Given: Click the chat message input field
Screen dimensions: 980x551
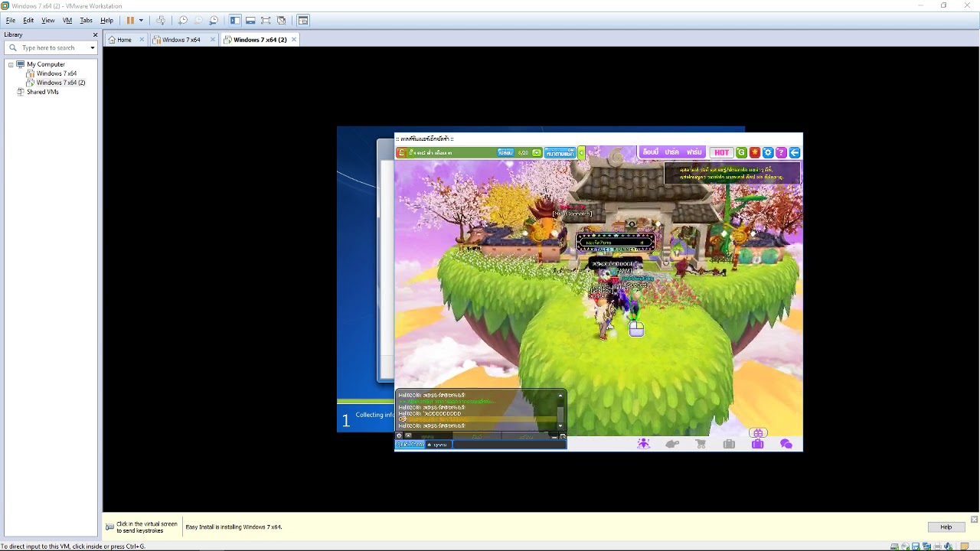Looking at the screenshot, I should pyautogui.click(x=509, y=445).
